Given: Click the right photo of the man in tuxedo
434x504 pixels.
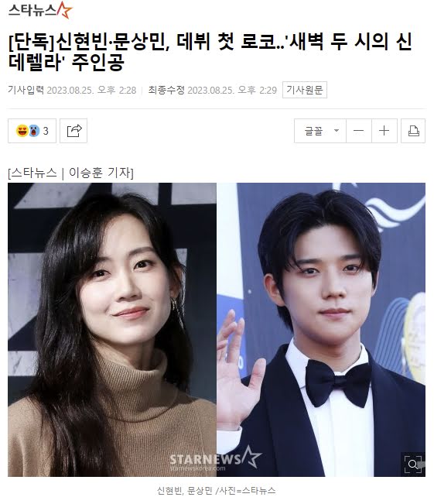Looking at the screenshot, I should [x=321, y=330].
